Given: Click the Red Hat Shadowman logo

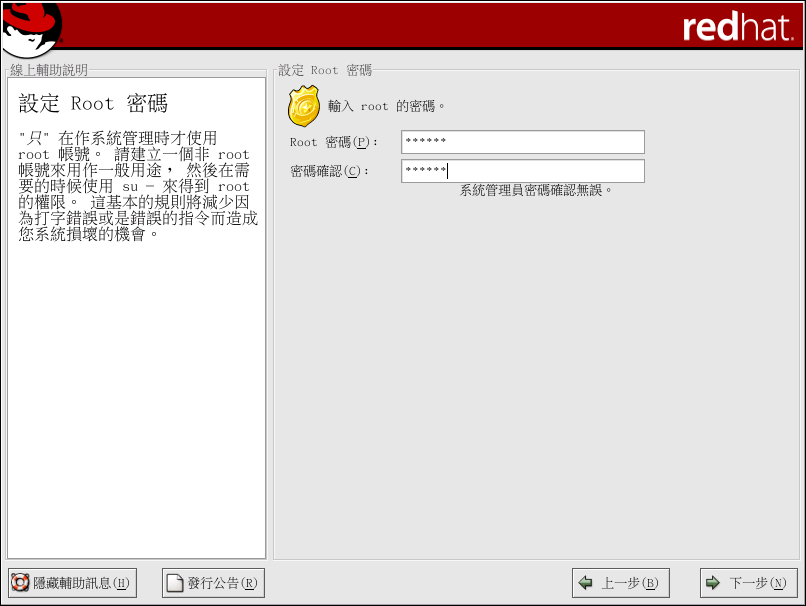Looking at the screenshot, I should (31, 28).
